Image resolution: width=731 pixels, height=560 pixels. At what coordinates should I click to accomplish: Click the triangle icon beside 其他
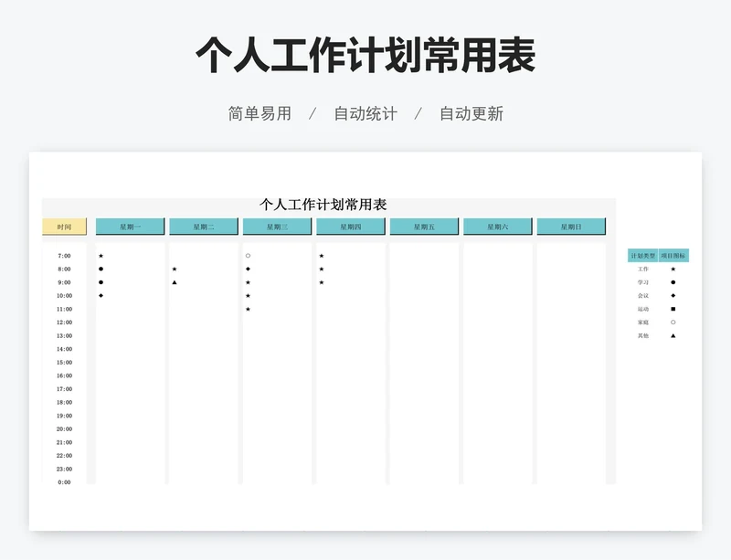tap(673, 336)
